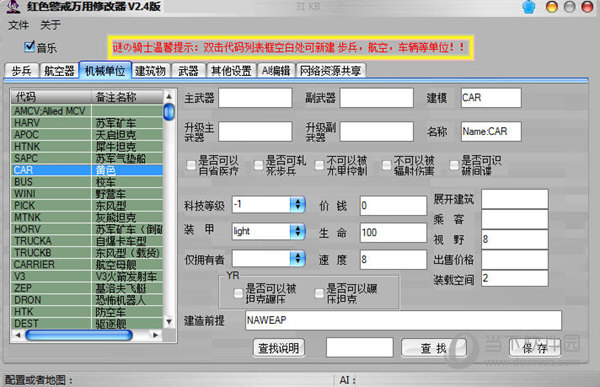
Task: Click the horizontal scrollbar thumb under list
Action: [x=79, y=335]
